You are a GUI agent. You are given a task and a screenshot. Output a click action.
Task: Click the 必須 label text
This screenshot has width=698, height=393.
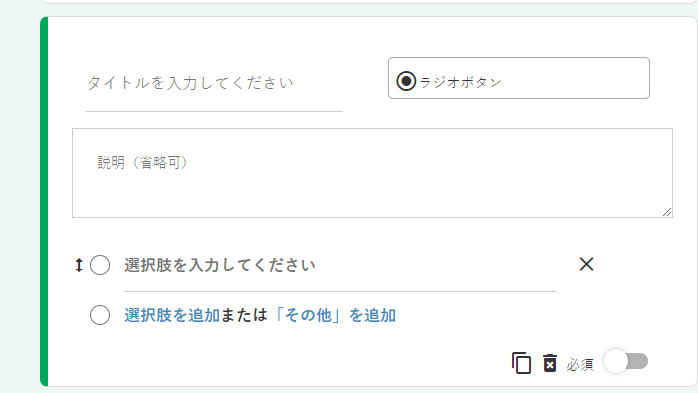(580, 365)
